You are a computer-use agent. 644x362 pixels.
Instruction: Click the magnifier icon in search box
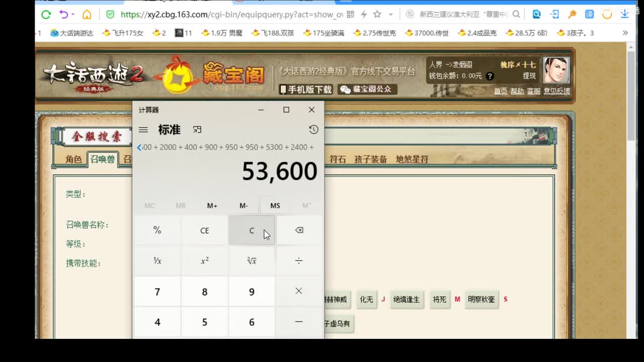point(516,15)
